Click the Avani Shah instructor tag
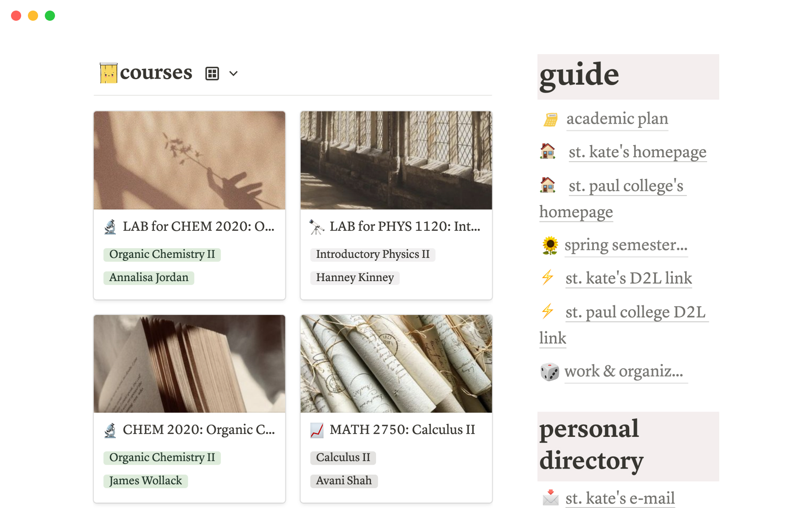 click(344, 481)
